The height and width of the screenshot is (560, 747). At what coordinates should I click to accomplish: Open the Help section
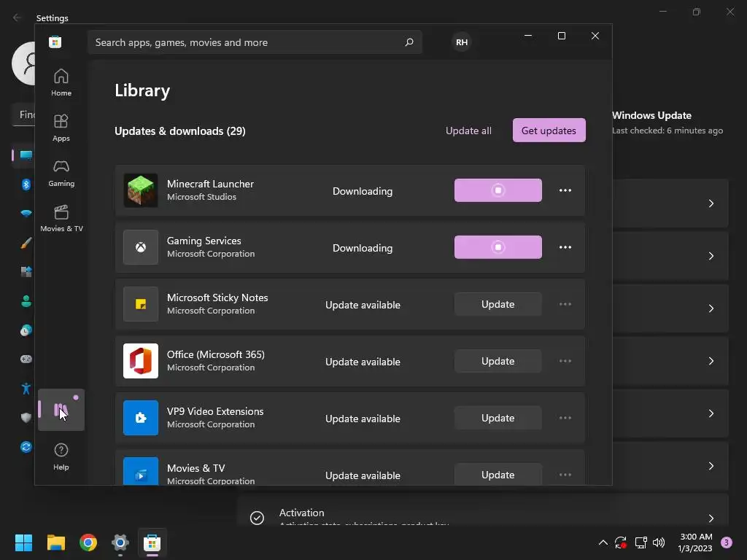[x=61, y=456]
